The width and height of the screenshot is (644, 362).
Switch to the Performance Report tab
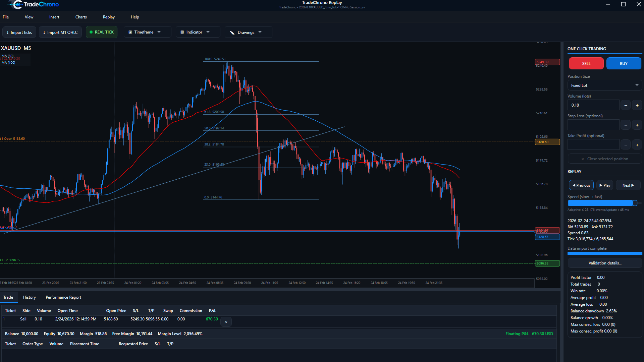pos(63,297)
